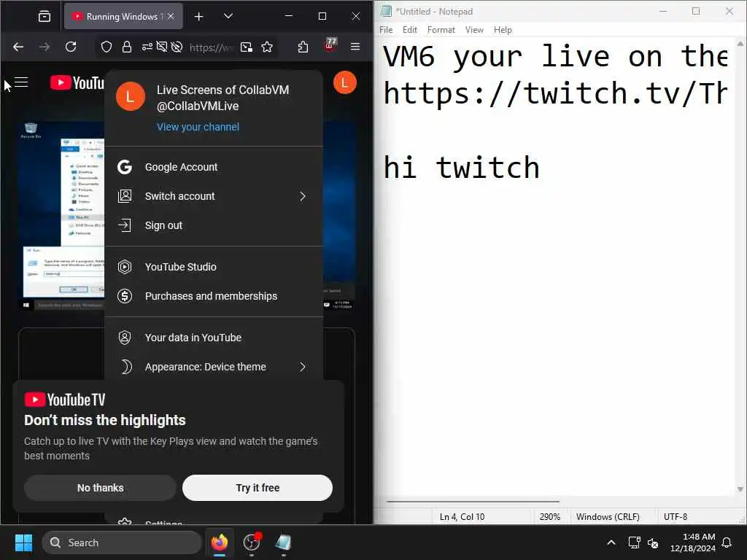Open Notepad File menu
The width and height of the screenshot is (747, 560).
point(386,30)
